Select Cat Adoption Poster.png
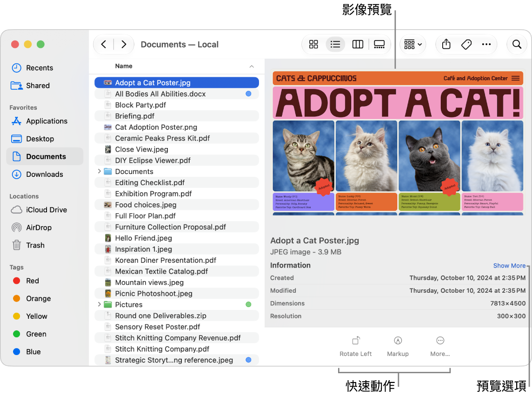This screenshot has height=396, width=532. (x=176, y=127)
